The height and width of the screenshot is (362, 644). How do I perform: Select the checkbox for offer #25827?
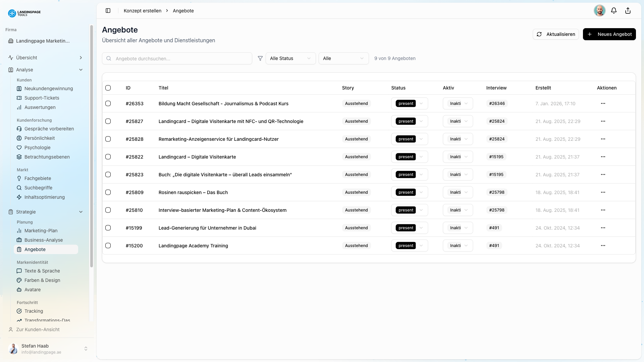(108, 121)
